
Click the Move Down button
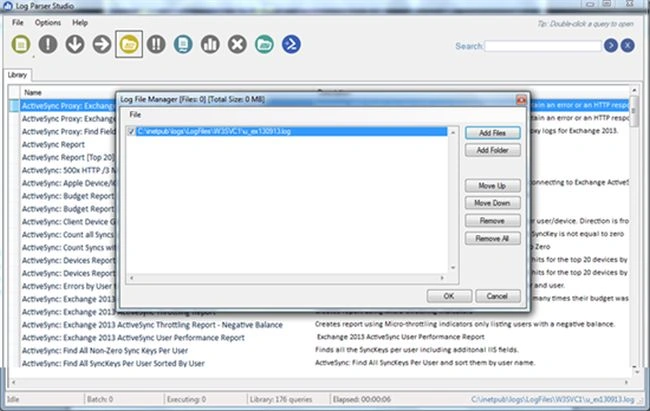(492, 203)
